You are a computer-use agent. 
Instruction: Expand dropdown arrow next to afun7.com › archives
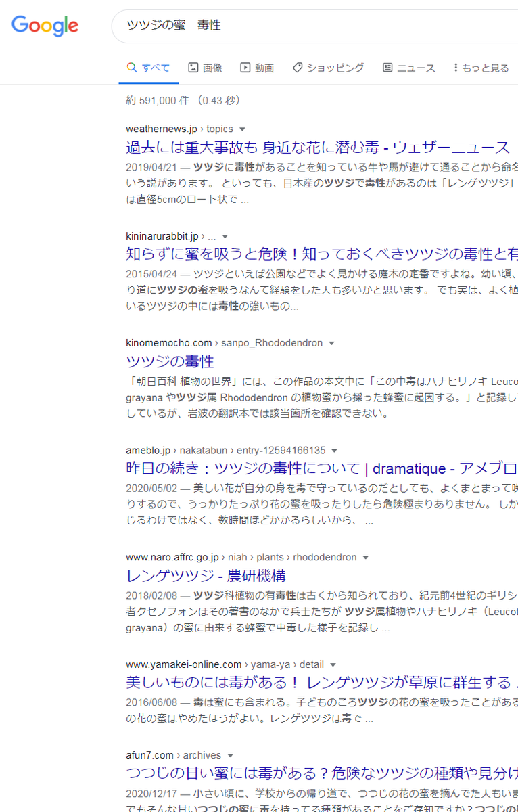point(230,755)
